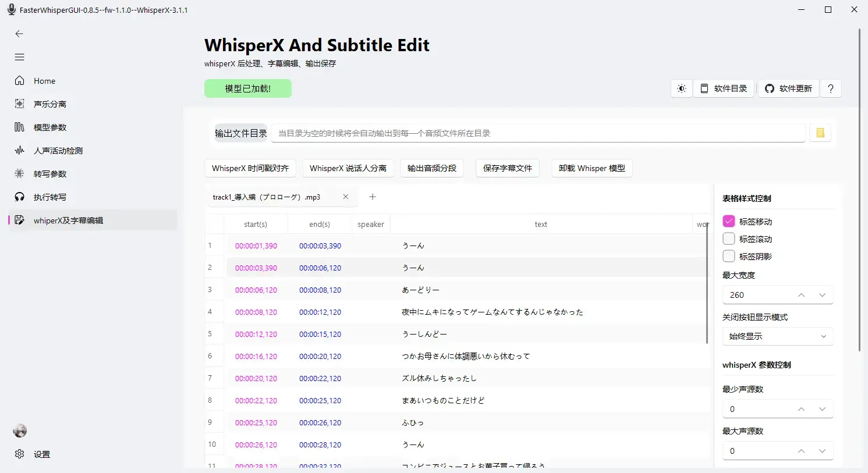Switch theme with the sun icon
Viewport: 868px width, 473px height.
pos(682,88)
